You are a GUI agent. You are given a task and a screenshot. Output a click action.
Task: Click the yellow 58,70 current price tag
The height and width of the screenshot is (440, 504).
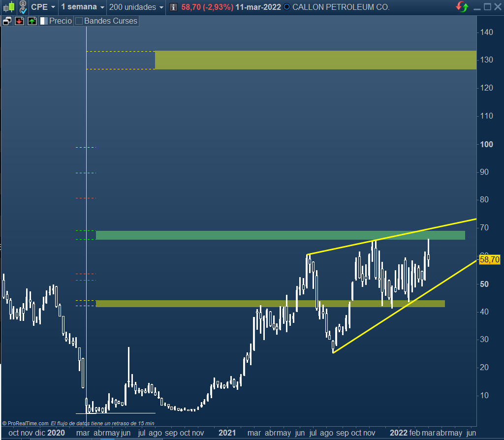490,259
